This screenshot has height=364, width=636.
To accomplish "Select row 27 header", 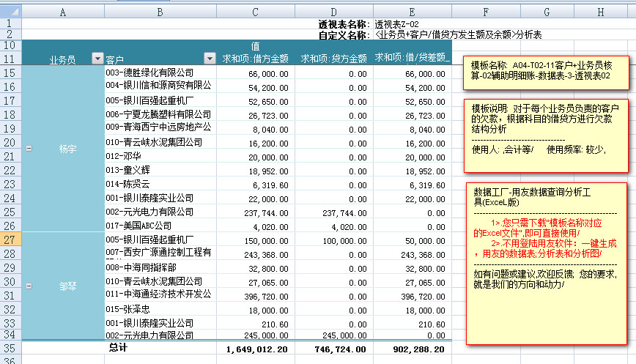I will coord(10,239).
